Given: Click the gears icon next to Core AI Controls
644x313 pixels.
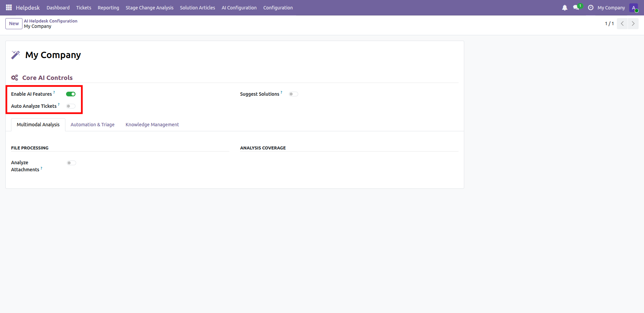Looking at the screenshot, I should pos(14,78).
